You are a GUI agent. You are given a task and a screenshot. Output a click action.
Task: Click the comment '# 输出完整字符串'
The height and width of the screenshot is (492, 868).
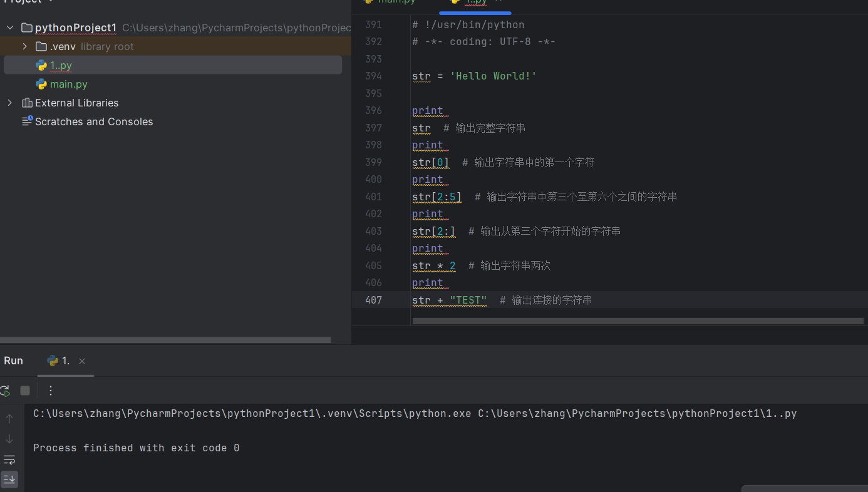click(x=485, y=128)
